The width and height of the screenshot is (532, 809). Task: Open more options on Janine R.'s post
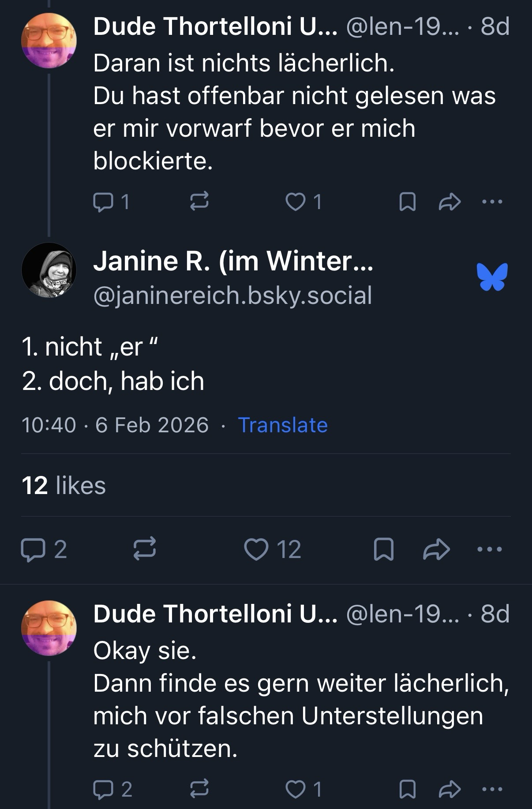point(490,550)
